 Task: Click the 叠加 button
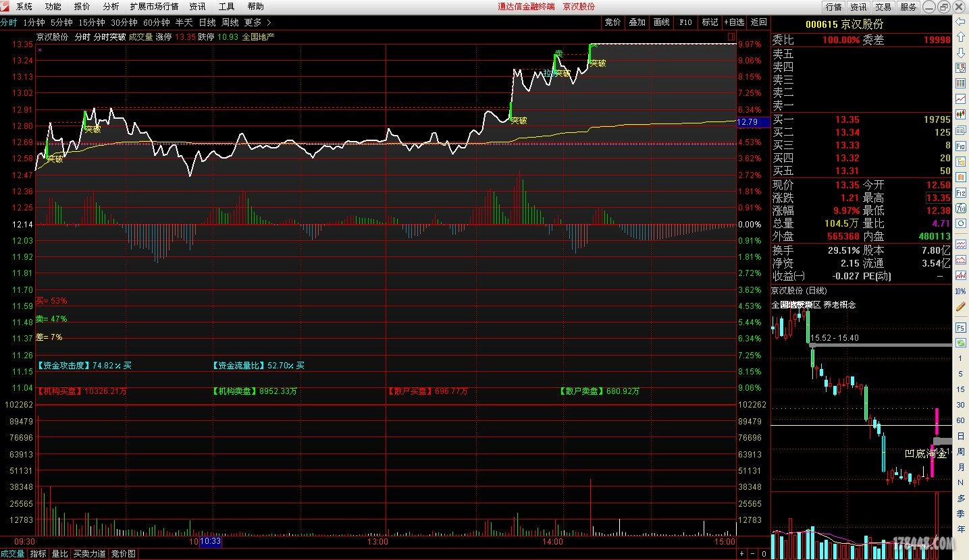click(637, 22)
